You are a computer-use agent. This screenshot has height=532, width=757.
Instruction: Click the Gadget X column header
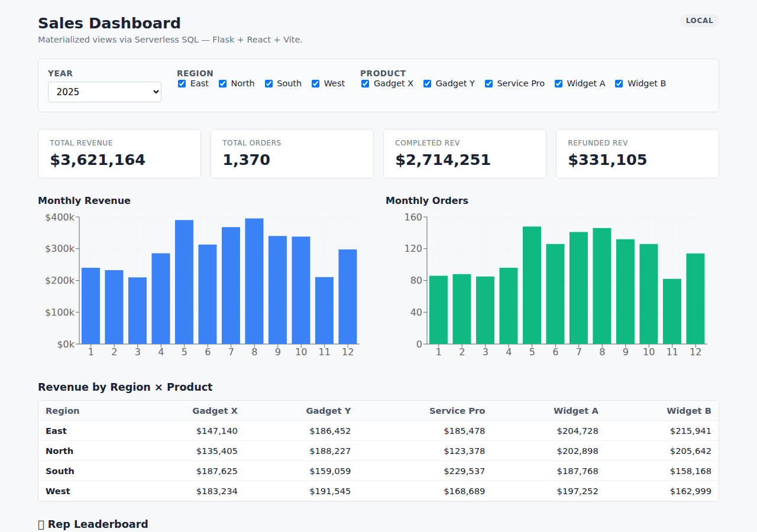coord(215,411)
